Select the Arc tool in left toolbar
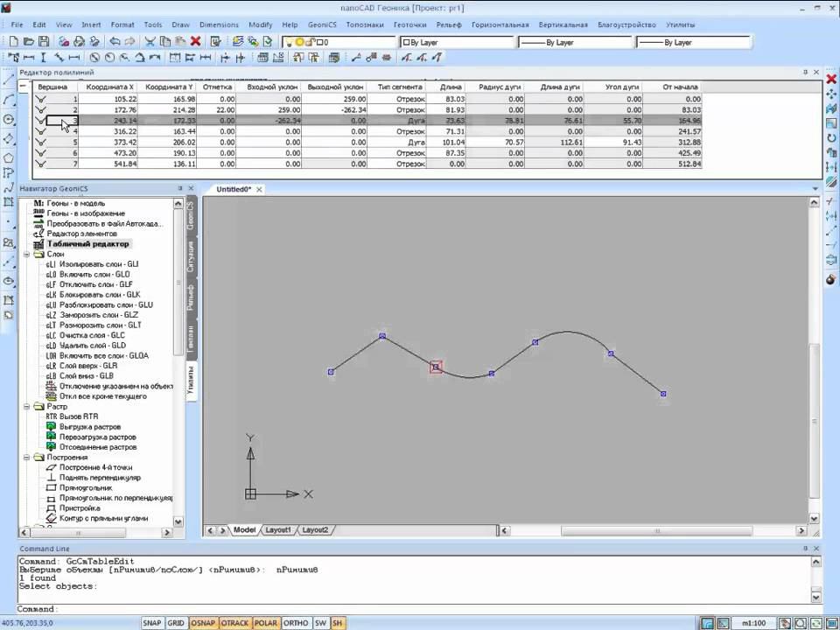 [9, 100]
